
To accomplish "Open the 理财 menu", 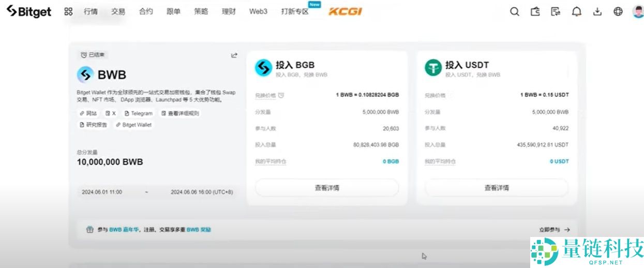I will [x=229, y=11].
